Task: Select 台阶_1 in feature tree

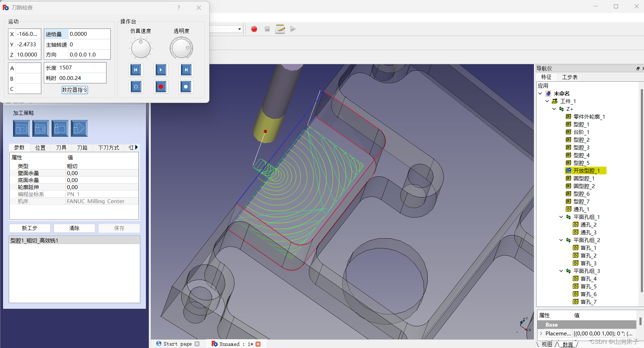Action: [581, 132]
